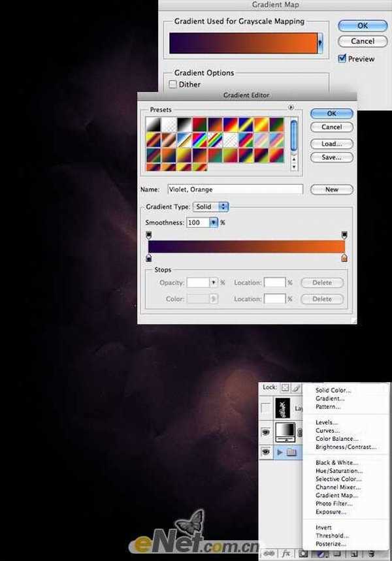Select the Foreground to Background gradient preset
Image resolution: width=392 pixels, height=561 pixels.
coord(152,123)
